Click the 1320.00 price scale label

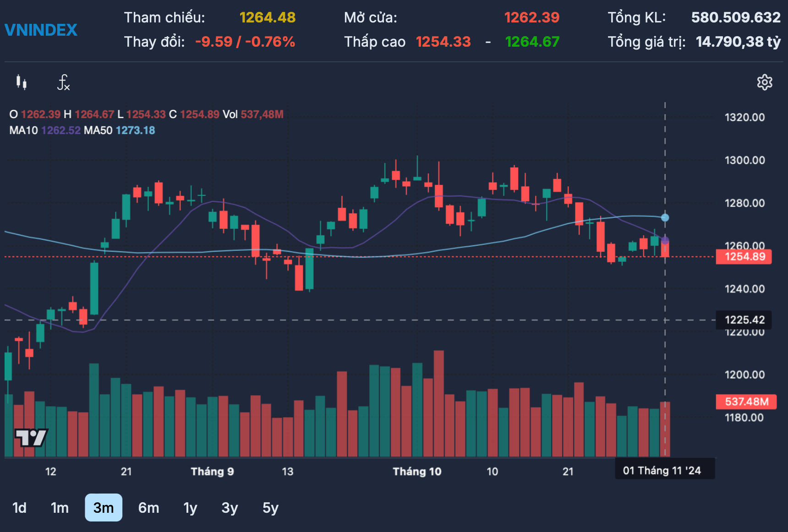pyautogui.click(x=744, y=117)
